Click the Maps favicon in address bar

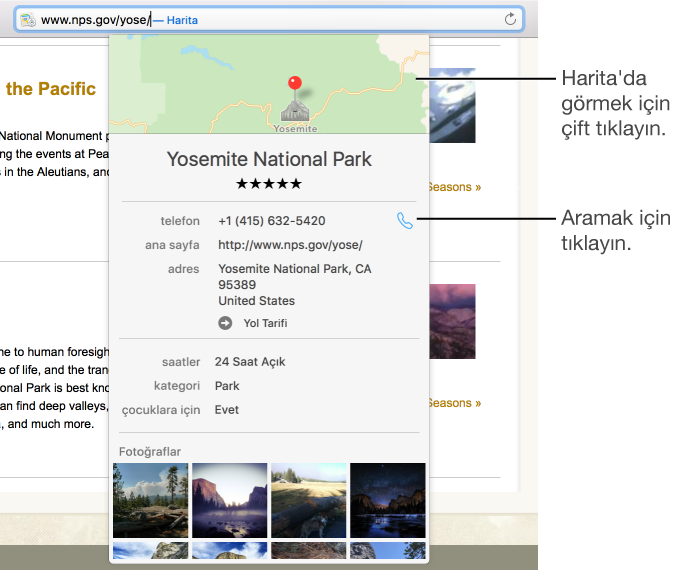click(28, 20)
